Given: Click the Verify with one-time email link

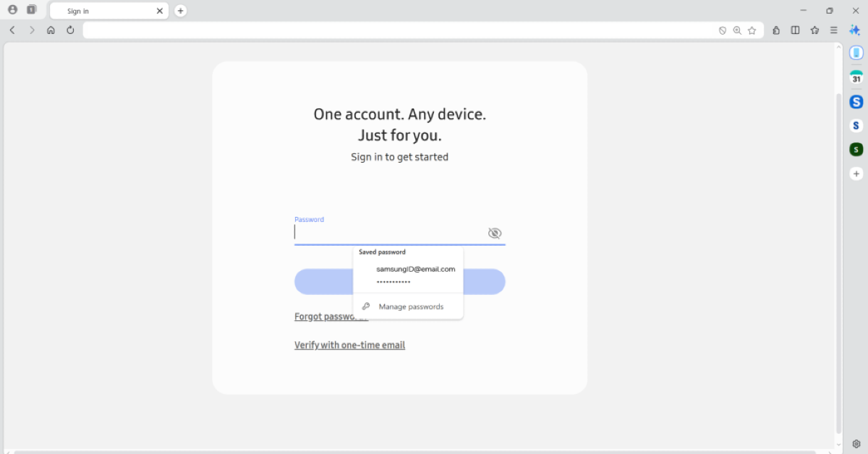Looking at the screenshot, I should point(349,345).
